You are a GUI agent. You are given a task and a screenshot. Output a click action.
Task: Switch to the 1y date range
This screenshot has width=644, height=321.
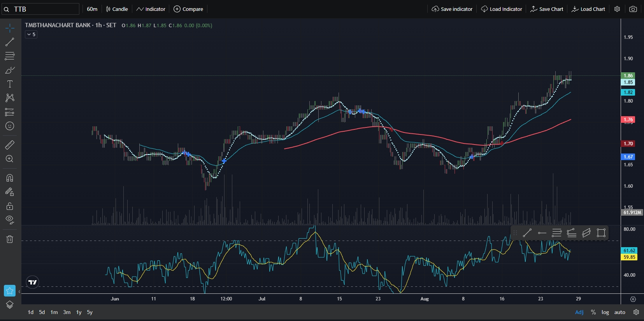coord(79,312)
